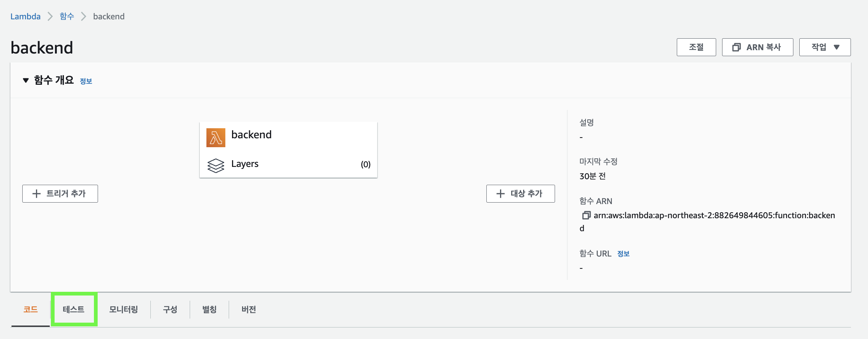Click the Layers stack icon
This screenshot has height=339, width=868.
pos(216,165)
